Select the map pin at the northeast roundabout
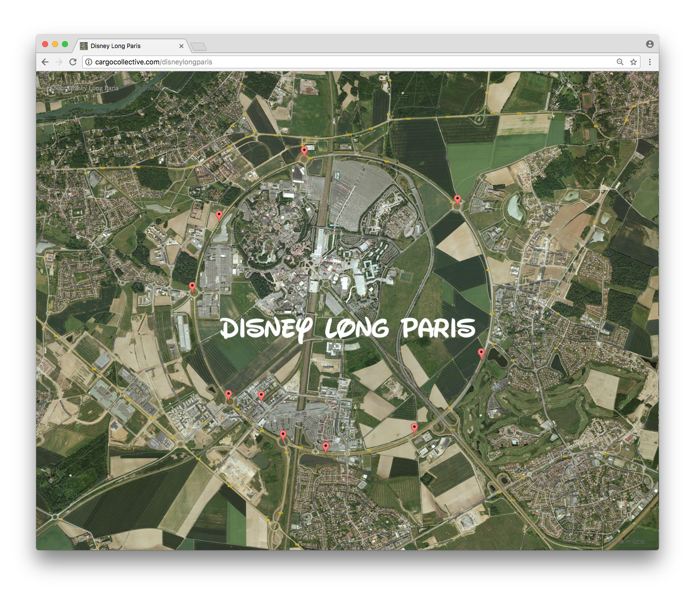This screenshot has width=695, height=616. tap(458, 200)
